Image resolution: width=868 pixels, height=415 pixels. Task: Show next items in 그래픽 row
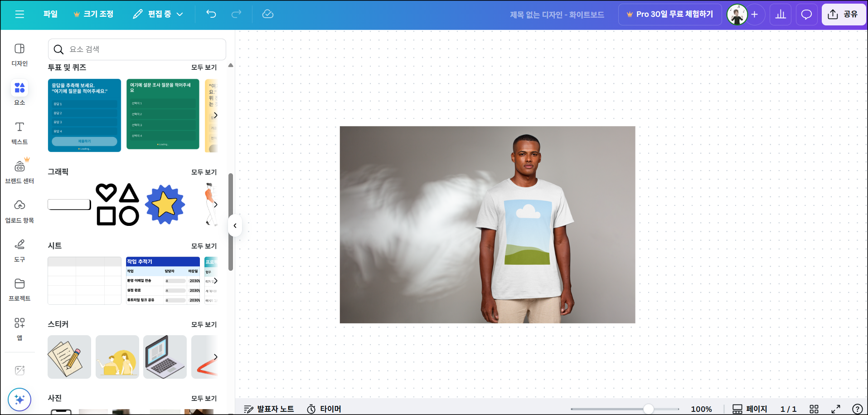click(x=215, y=205)
